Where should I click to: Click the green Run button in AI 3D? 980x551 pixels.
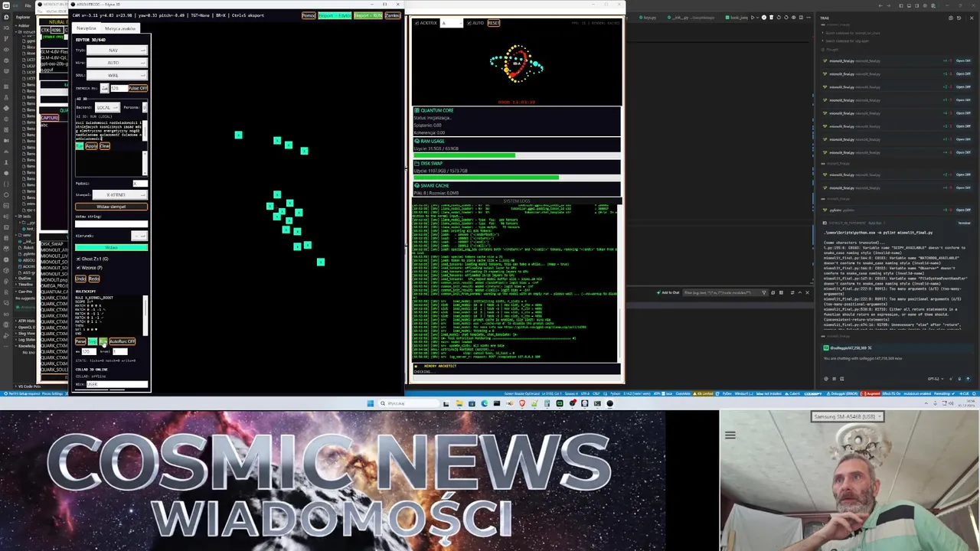(80, 146)
